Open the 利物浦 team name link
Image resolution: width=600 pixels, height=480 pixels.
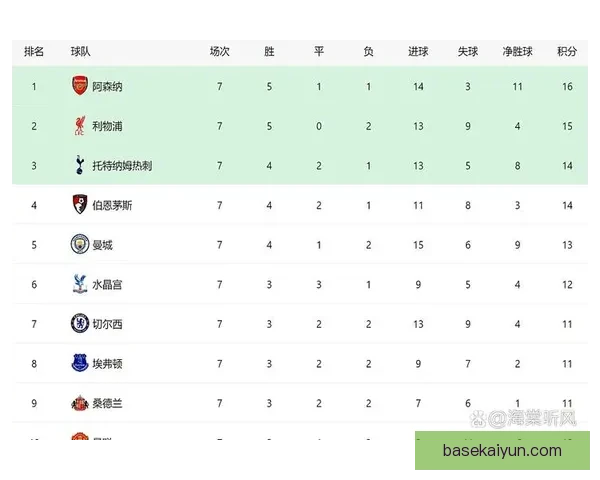(107, 126)
